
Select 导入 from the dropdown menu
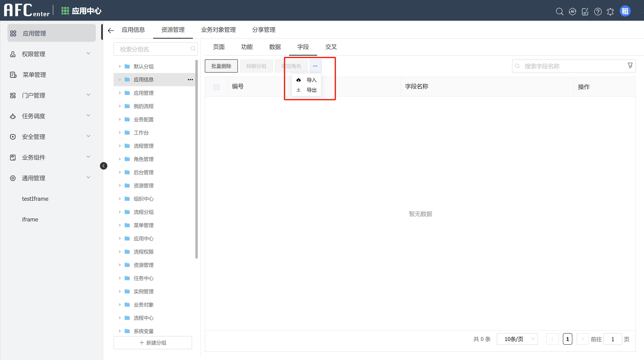pyautogui.click(x=311, y=80)
